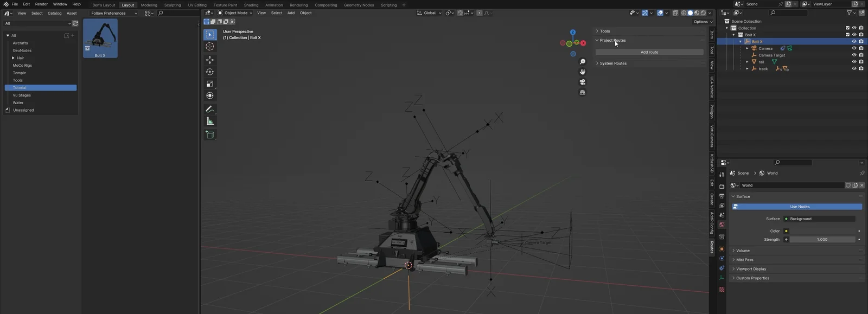Toggle visibility of the rail object
The image size is (868, 314).
point(854,62)
